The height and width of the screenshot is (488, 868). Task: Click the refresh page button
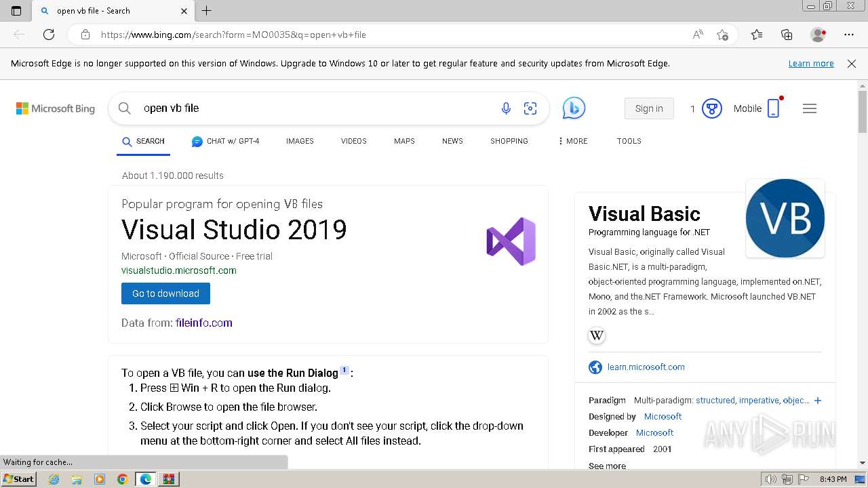point(49,35)
